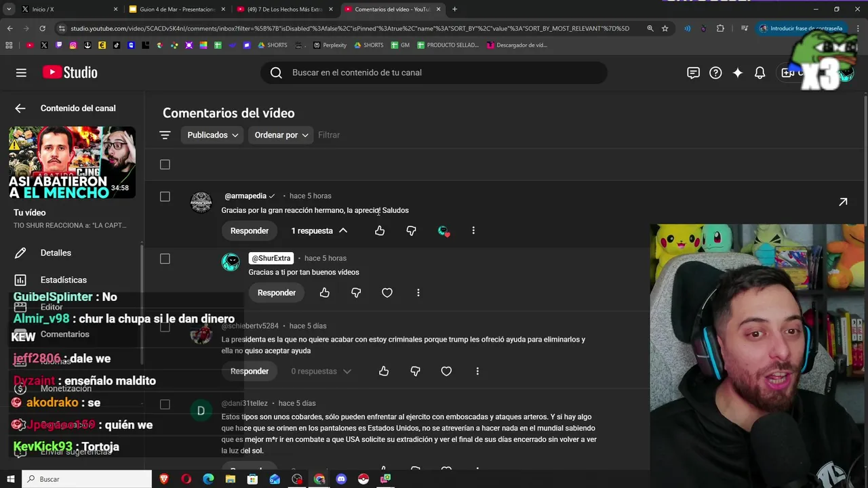Reply to the @ShurExtra reply
This screenshot has height=488, width=868.
(277, 293)
